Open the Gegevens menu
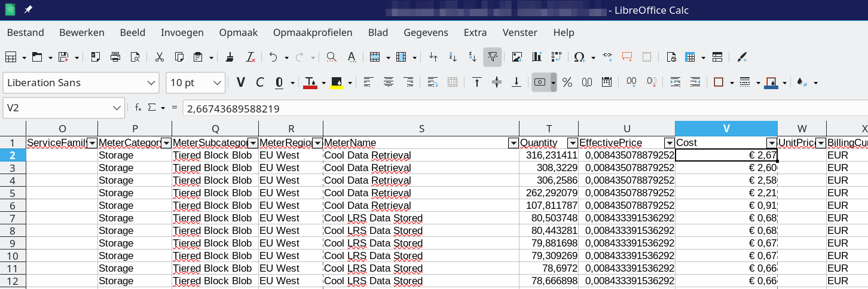The image size is (868, 289). [426, 32]
